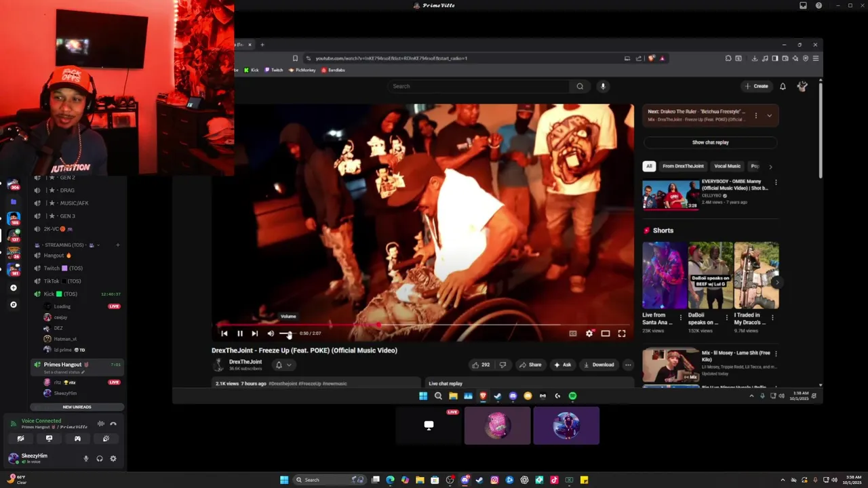Open YouTube notifications bell
Screen dimensions: 868x488
(x=783, y=86)
